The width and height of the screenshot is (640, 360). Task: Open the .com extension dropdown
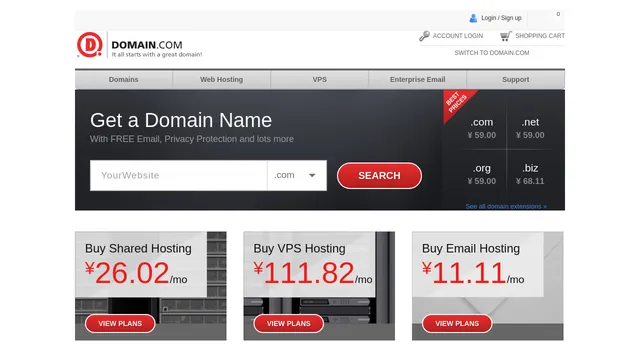pos(297,175)
